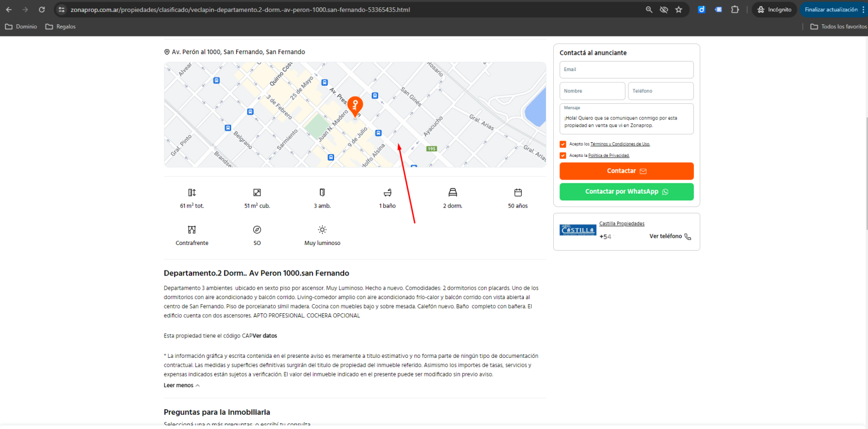Collapse the description with Leer menos
The image size is (868, 429).
click(179, 385)
